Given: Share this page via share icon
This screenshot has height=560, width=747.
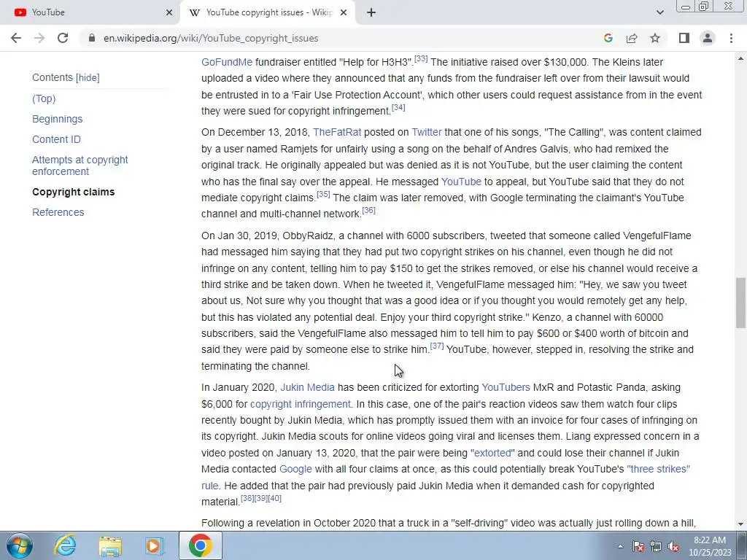Looking at the screenshot, I should [x=632, y=38].
